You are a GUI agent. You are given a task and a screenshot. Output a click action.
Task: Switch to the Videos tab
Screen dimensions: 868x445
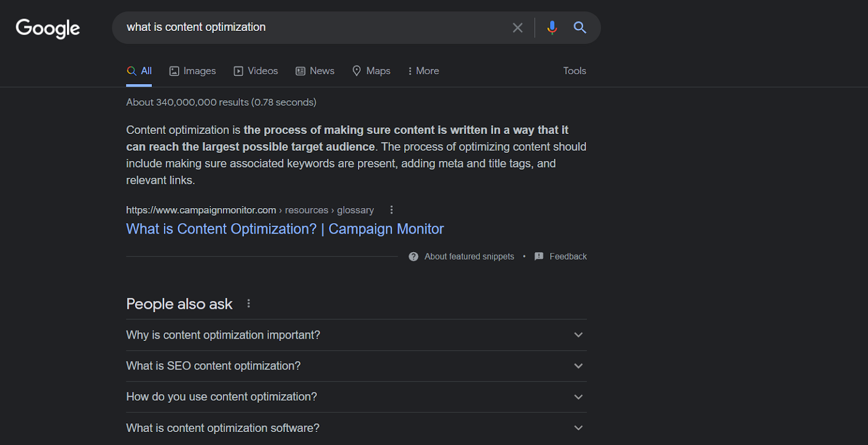[x=256, y=71]
